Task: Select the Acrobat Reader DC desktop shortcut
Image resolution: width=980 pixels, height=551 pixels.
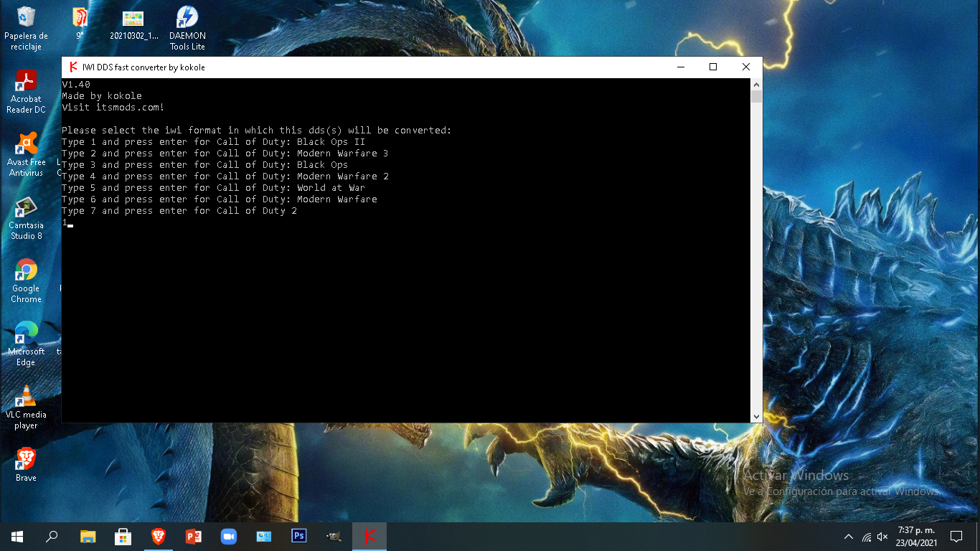Action: (26, 92)
